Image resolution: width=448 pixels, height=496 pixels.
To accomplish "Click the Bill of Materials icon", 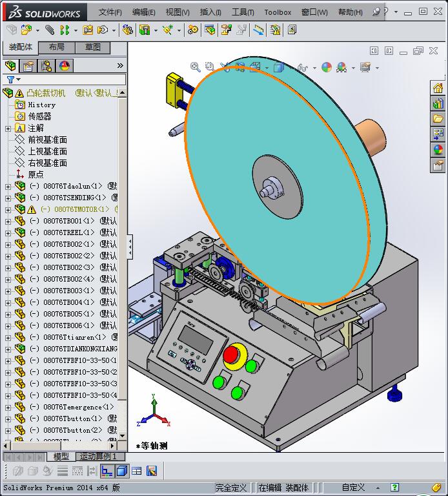I will point(210,30).
